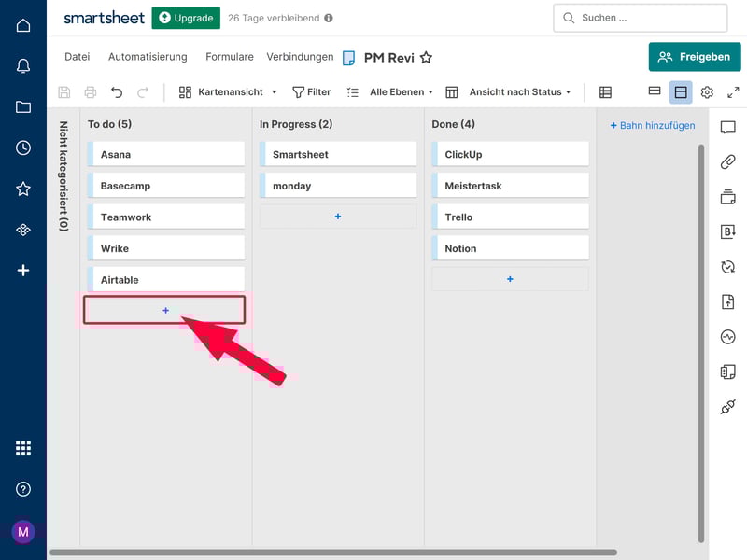This screenshot has width=747, height=560.
Task: Open Recents clock icon in sidebar
Action: 23,147
